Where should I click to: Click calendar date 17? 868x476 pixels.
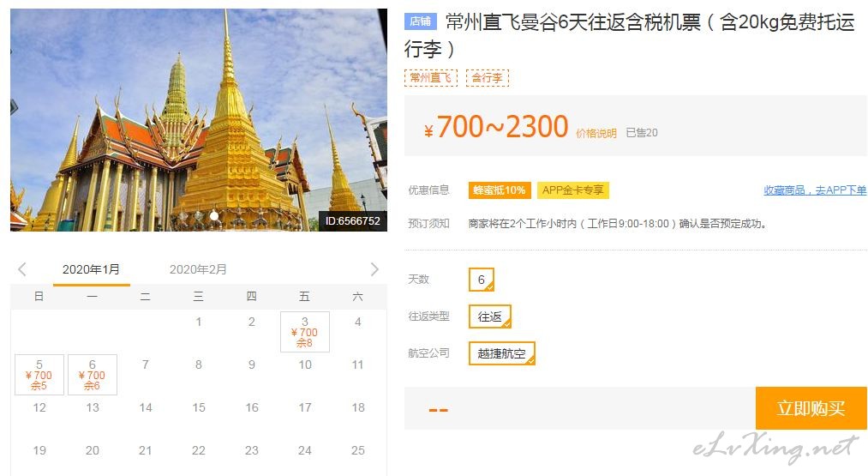point(305,407)
